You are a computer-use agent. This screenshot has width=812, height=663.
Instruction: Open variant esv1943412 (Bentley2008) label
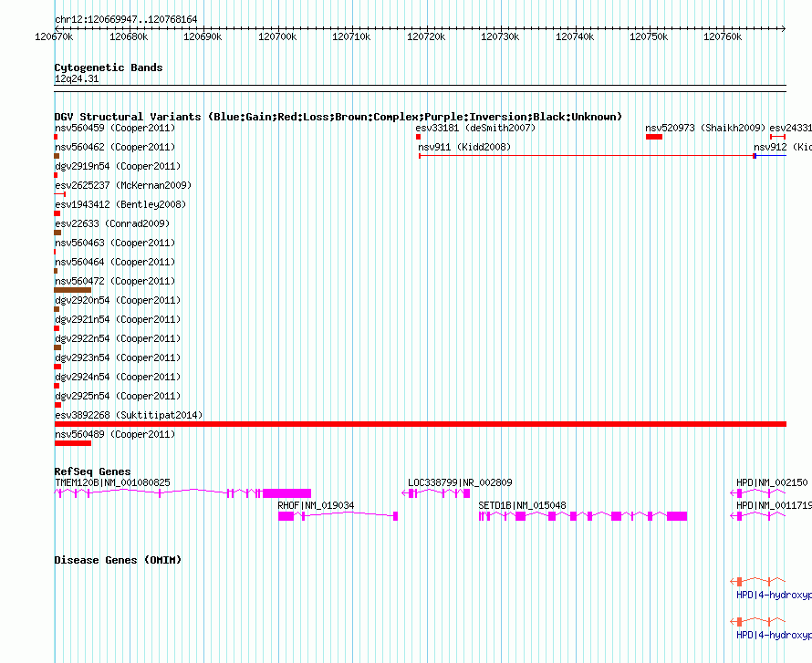120,204
